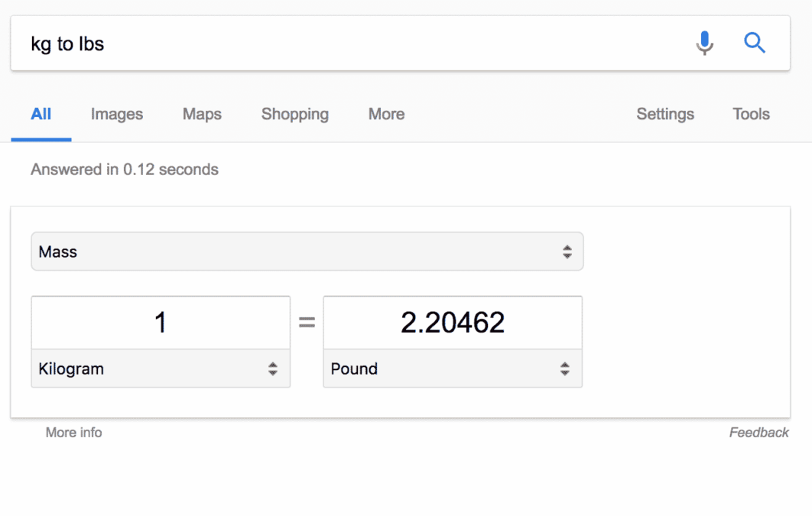Click the voice search microphone icon

[x=704, y=44]
